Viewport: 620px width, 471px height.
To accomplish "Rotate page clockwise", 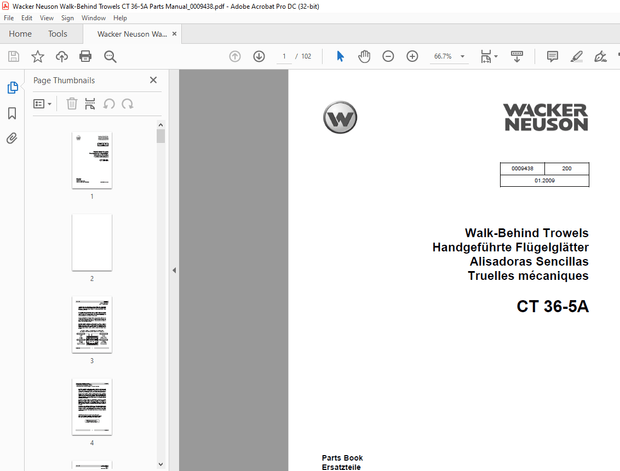I will click(127, 104).
